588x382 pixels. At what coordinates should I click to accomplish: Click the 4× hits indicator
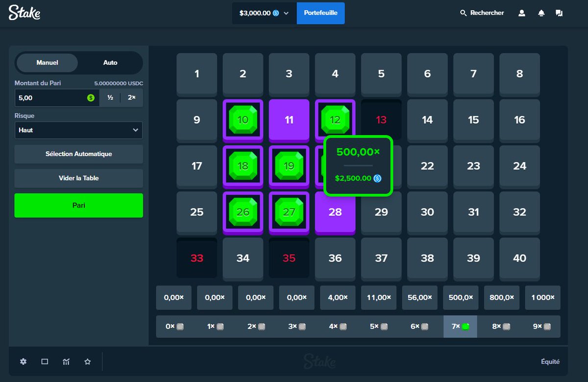tap(338, 327)
